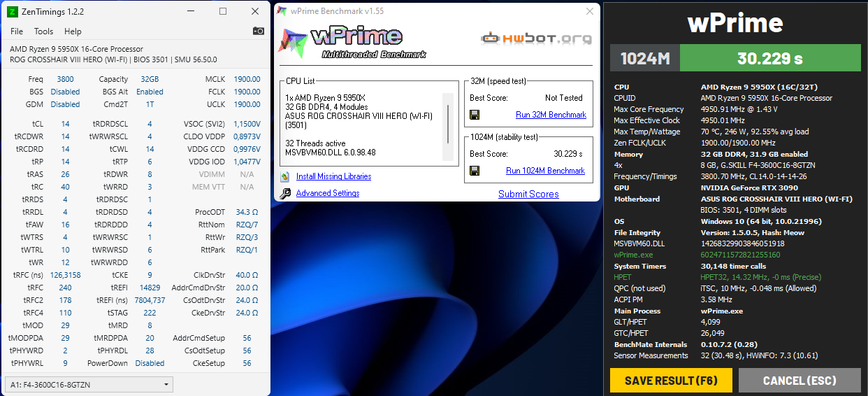The height and width of the screenshot is (396, 868).
Task: Click the Advanced Settings magnifier icon
Action: [284, 194]
